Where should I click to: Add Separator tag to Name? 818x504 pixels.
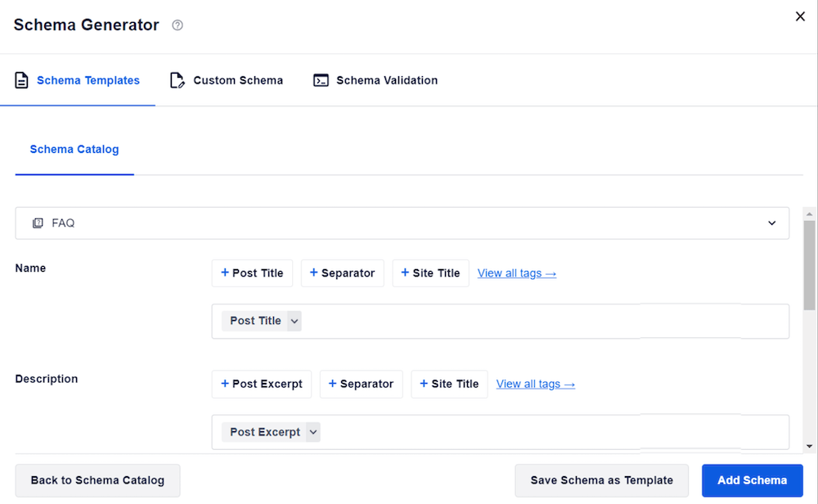pyautogui.click(x=342, y=273)
